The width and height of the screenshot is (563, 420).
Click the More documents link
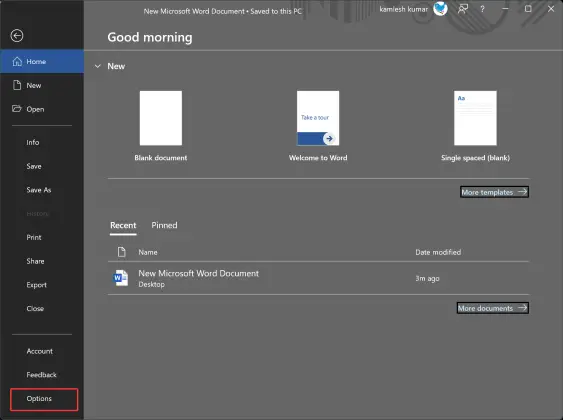click(493, 308)
